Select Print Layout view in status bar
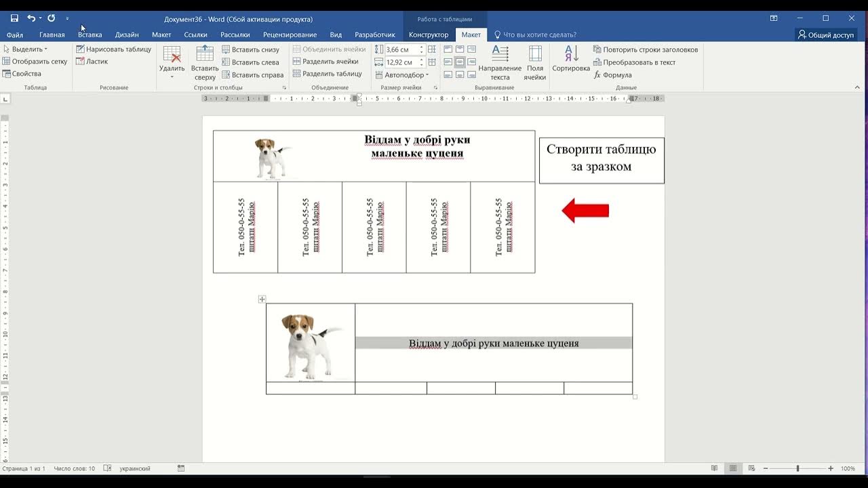This screenshot has width=868, height=488. (x=732, y=468)
